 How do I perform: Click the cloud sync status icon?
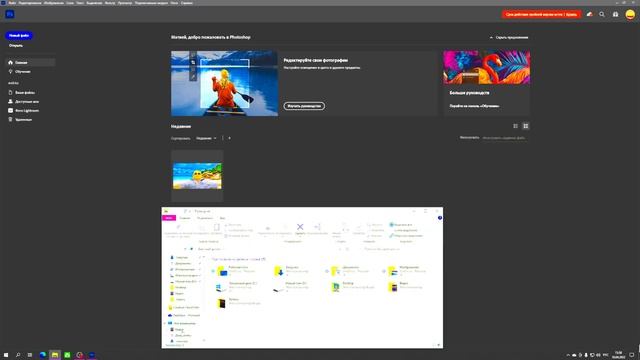589,14
